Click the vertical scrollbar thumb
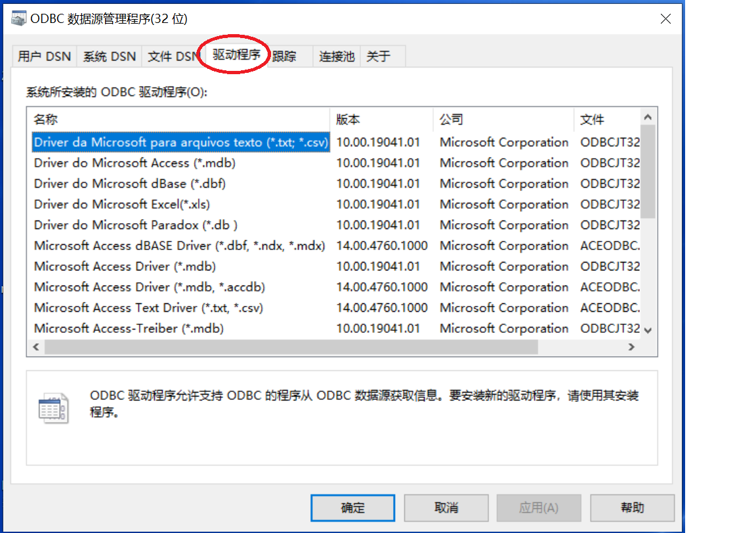Viewport: 756px width, 533px height. pyautogui.click(x=648, y=172)
